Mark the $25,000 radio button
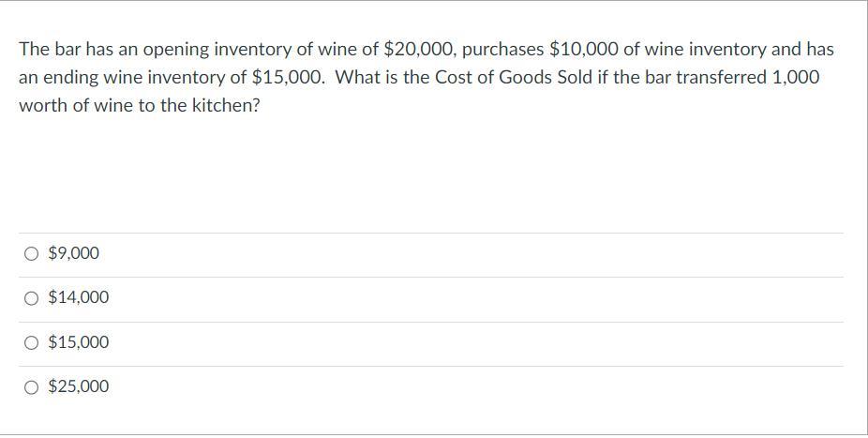868x438 pixels. (32, 386)
